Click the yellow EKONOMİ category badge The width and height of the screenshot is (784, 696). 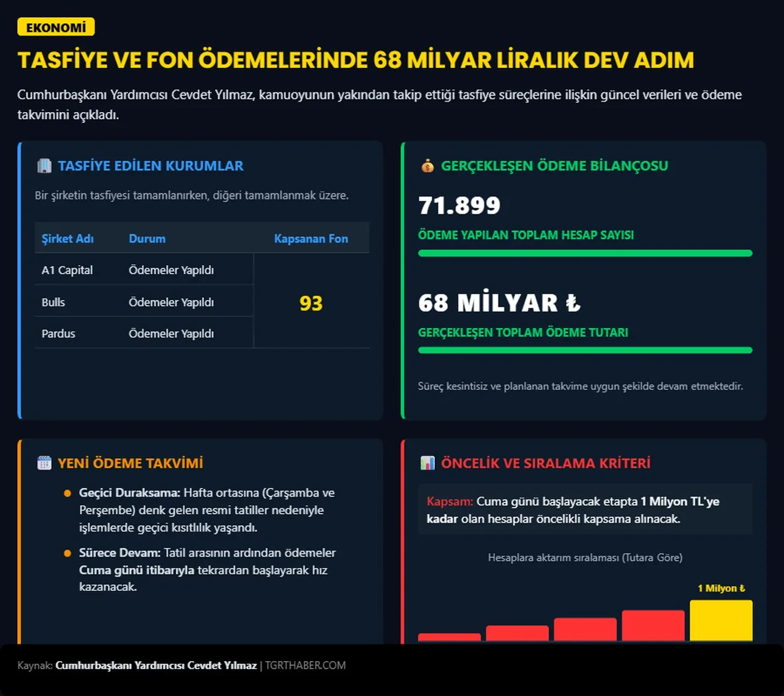click(56, 28)
